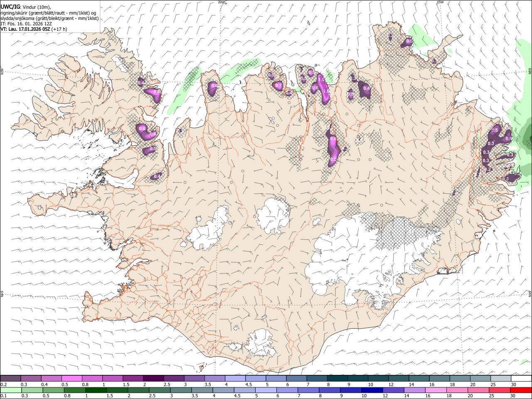Click the 'IT: Fös. 16. 01. 2026 12Z' line
The image size is (532, 399).
click(26, 24)
